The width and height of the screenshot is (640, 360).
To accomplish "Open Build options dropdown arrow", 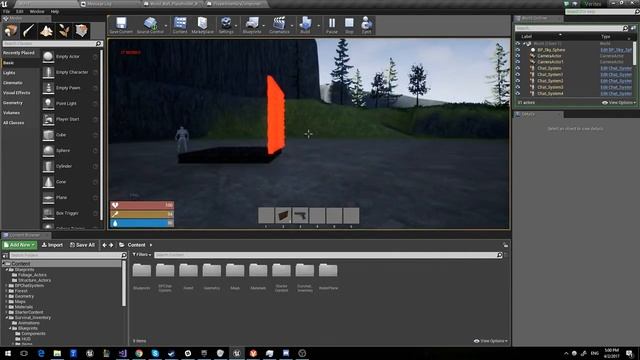I will coord(319,26).
